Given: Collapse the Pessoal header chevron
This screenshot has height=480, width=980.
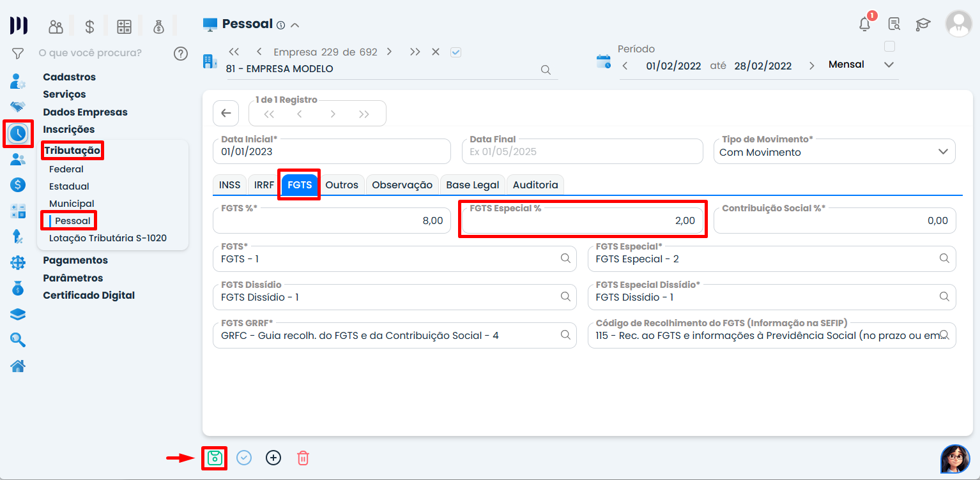Looking at the screenshot, I should click(295, 26).
